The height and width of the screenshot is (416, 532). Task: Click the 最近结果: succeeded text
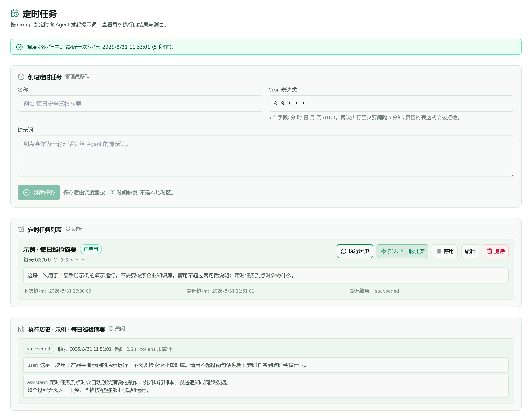pos(374,291)
